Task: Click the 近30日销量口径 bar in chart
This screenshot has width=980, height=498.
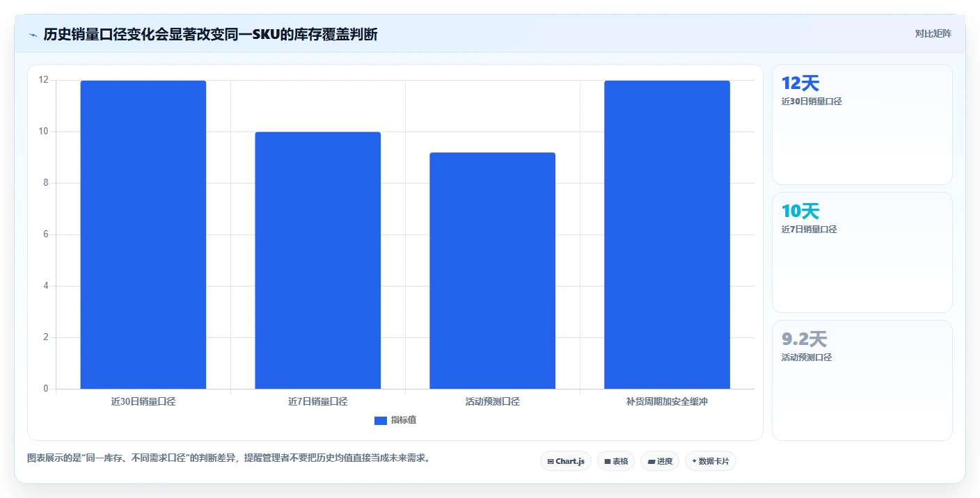Action: coord(143,234)
